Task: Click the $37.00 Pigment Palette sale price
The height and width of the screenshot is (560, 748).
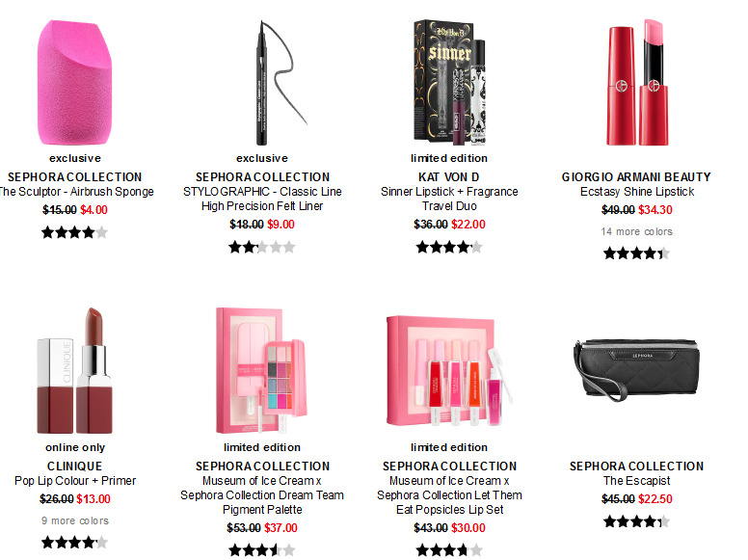Action: click(280, 528)
